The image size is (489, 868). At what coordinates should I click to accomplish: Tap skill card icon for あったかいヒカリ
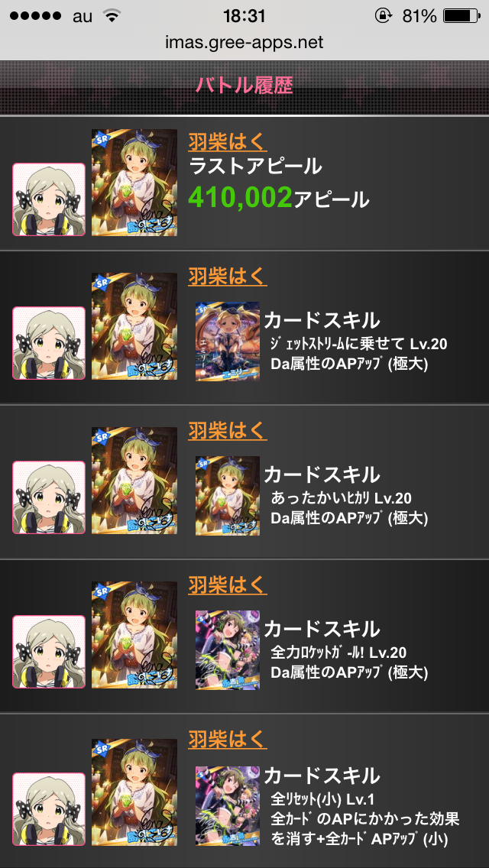[228, 496]
